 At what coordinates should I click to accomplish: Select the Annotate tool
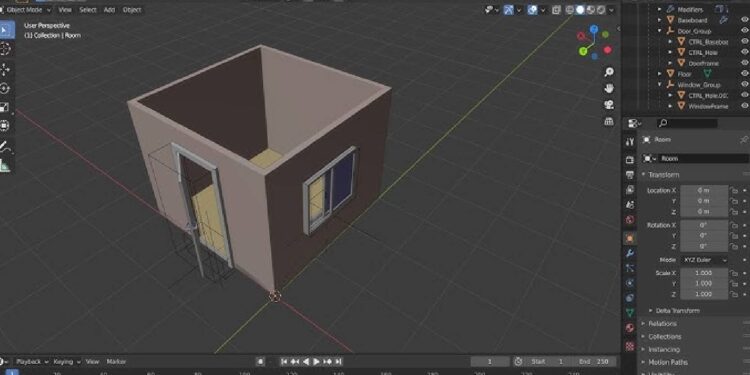(x=6, y=146)
